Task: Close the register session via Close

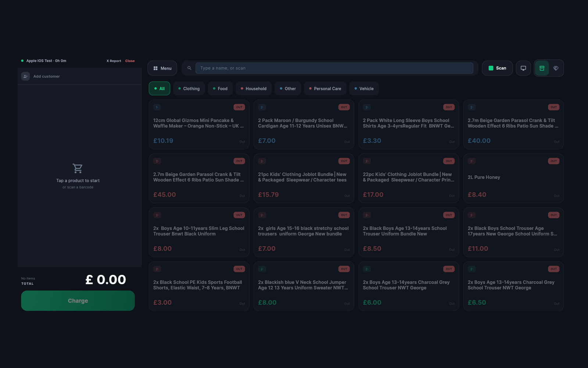Action: click(x=130, y=61)
